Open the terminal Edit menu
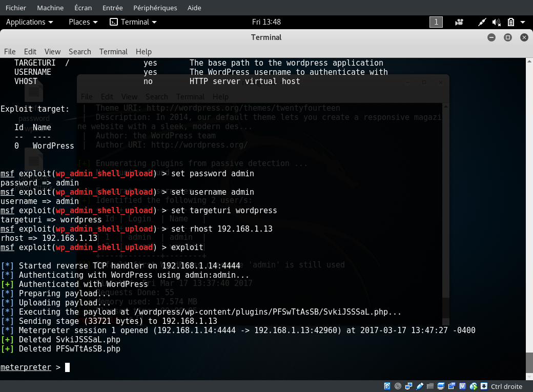The image size is (533, 392). pos(30,52)
